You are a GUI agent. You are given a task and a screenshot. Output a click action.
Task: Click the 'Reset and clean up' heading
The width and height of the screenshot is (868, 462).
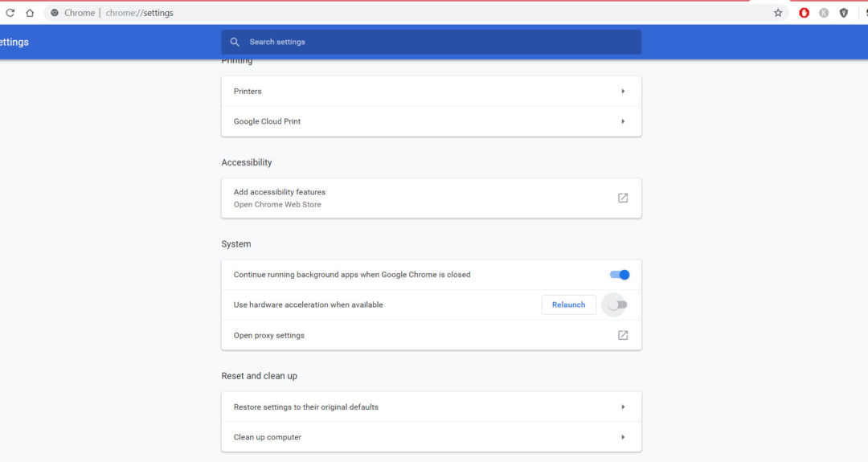click(x=259, y=376)
